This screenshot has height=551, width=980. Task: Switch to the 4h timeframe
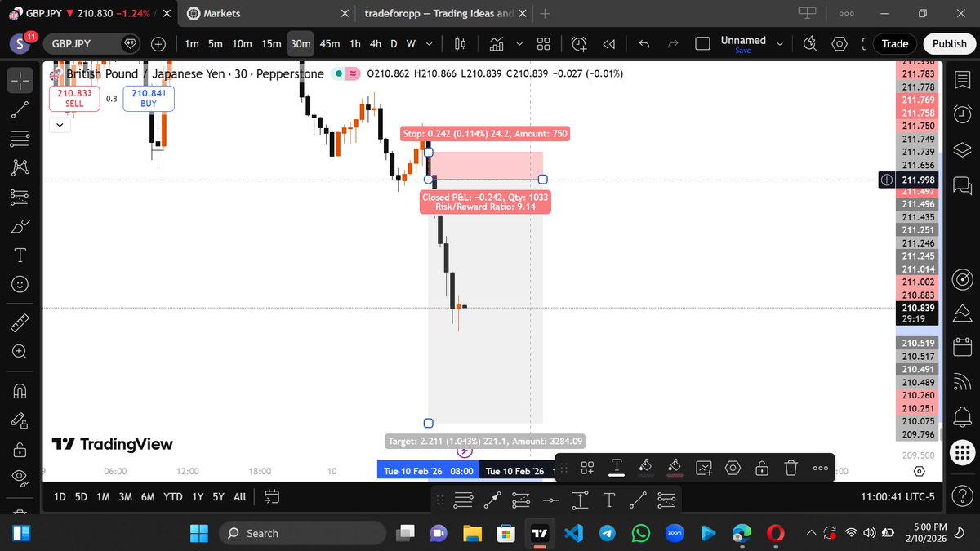coord(375,44)
